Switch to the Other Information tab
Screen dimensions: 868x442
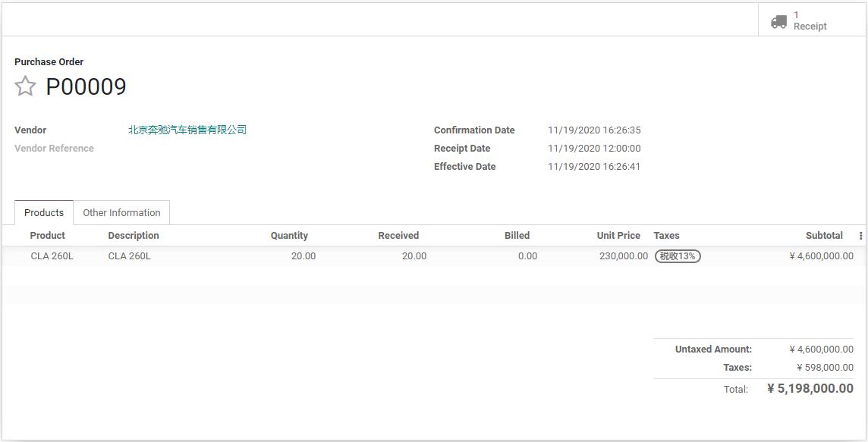(x=121, y=212)
